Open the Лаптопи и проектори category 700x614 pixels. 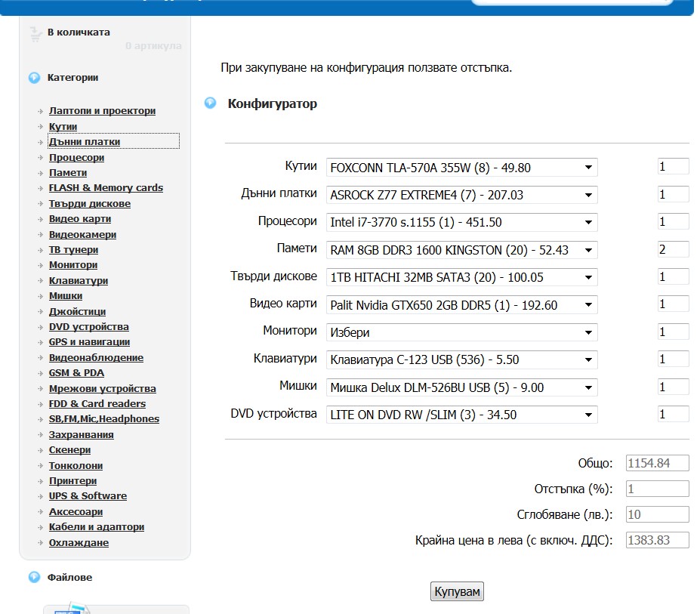(x=102, y=111)
